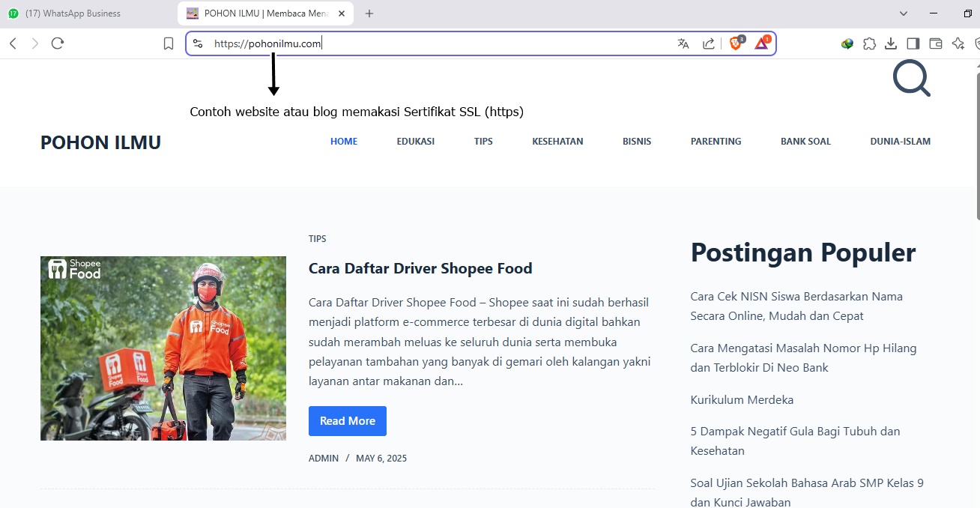This screenshot has width=980, height=508.
Task: Click the large search magnifier icon
Action: 911,78
